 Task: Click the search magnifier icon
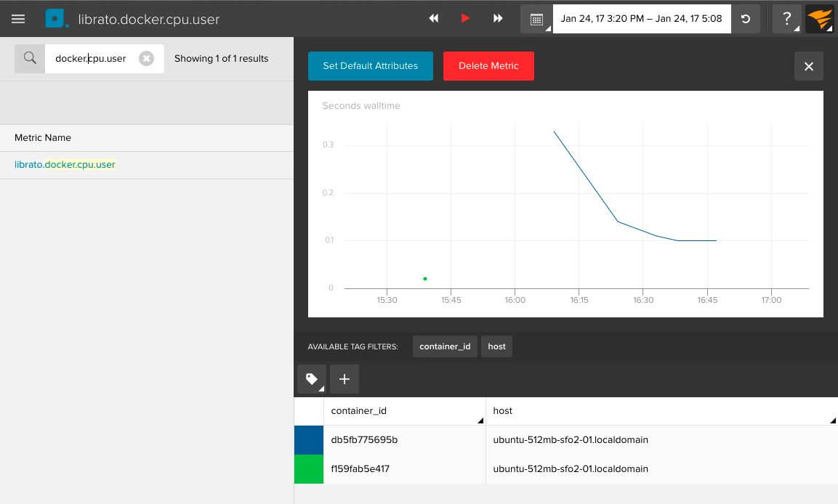tap(30, 58)
